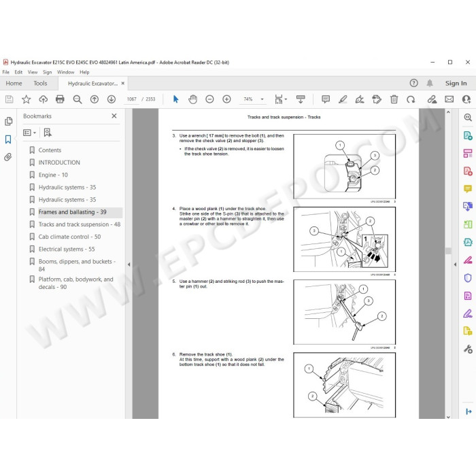Viewport: 476px width, 476px height.
Task: Select Frames and ballasting - 39 bookmark
Action: (x=73, y=212)
